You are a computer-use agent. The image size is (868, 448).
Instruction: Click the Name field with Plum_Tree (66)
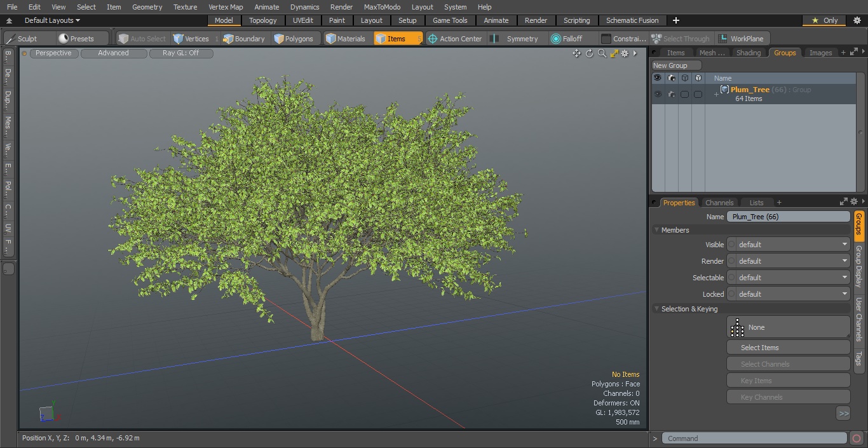coord(788,217)
